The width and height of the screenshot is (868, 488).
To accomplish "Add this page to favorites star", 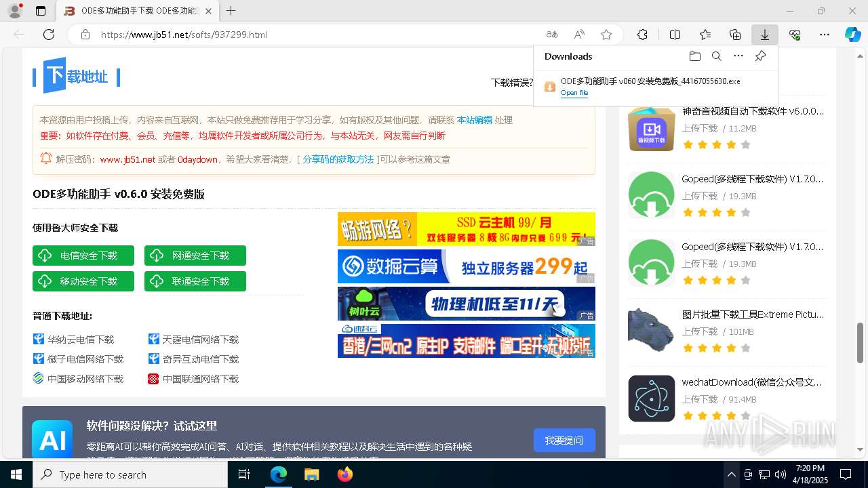I will (x=606, y=35).
